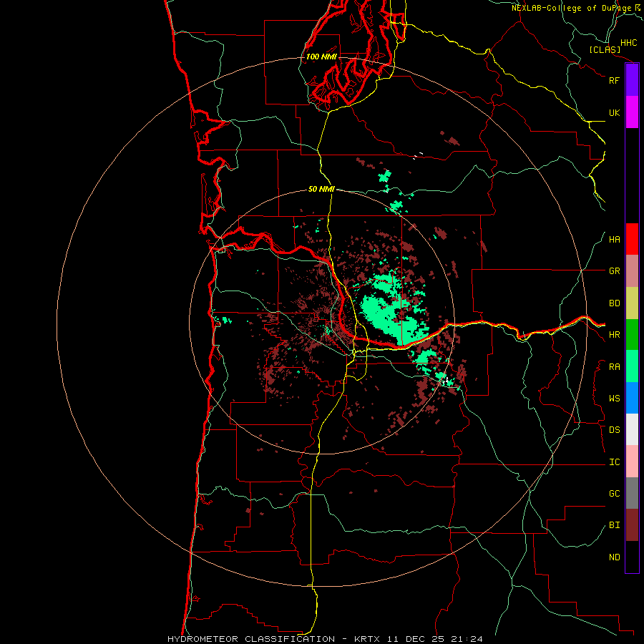The image size is (644, 644).
Task: Click the magenta UK color swatch
Action: (632, 112)
